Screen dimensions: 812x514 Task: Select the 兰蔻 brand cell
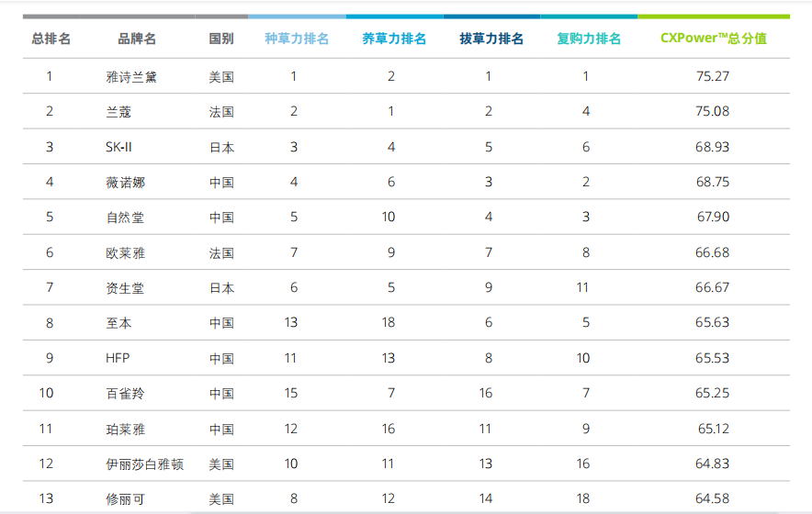pos(118,112)
